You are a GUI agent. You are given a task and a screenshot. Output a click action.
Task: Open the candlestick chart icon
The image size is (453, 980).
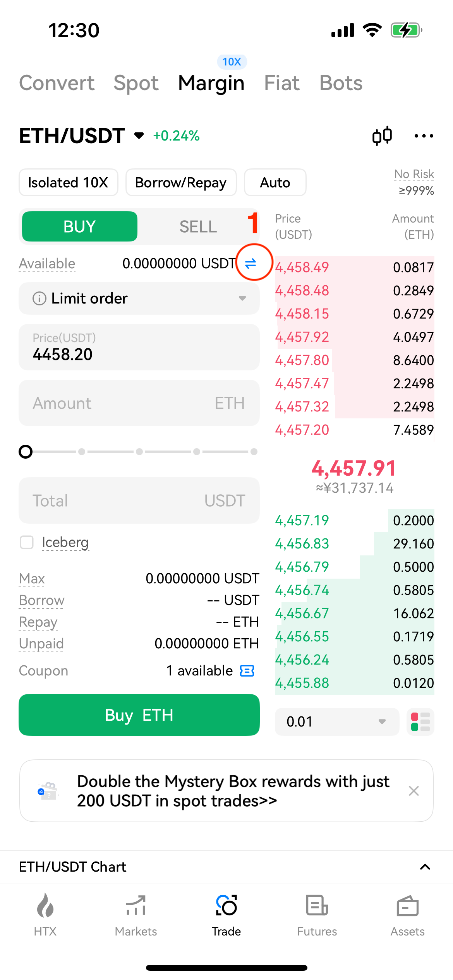pos(382,136)
